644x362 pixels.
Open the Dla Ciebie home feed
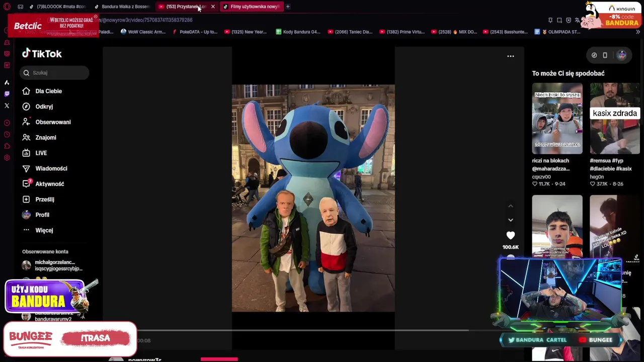tap(42, 91)
